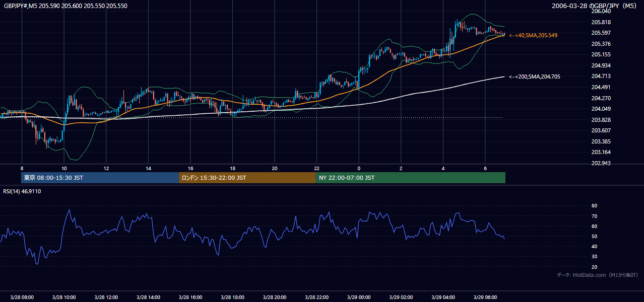The height and width of the screenshot is (302, 644).
Task: Click hour tick 12 under price chart
Action: pyautogui.click(x=106, y=168)
